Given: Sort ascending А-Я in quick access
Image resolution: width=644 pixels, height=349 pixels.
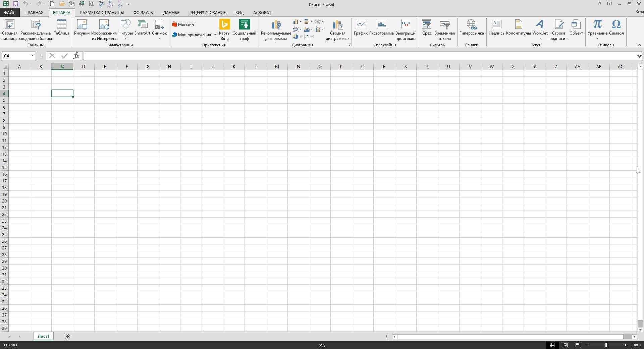Looking at the screenshot, I should [x=111, y=4].
